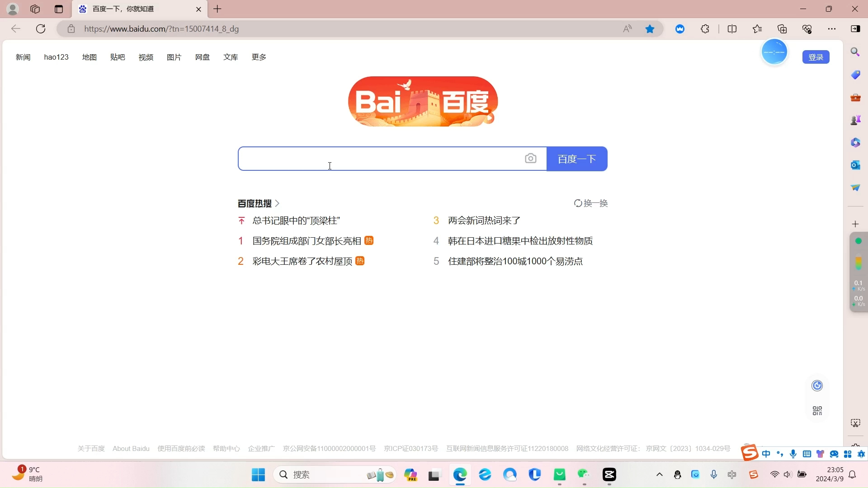The image size is (868, 488).
Task: Expand the system tray hidden icons
Action: 660,475
